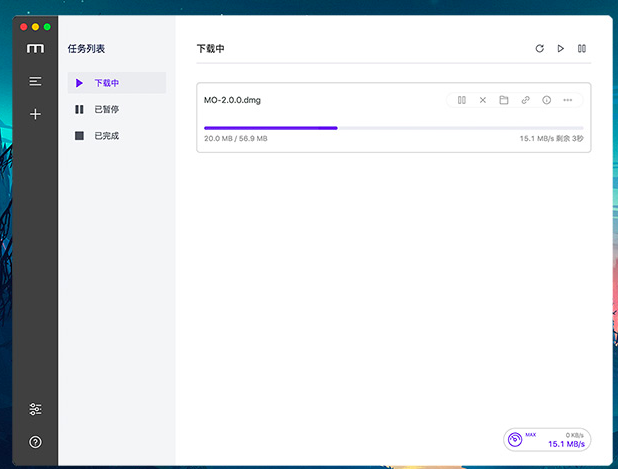The image size is (618, 469).
Task: Resume all tasks from header
Action: [560, 48]
